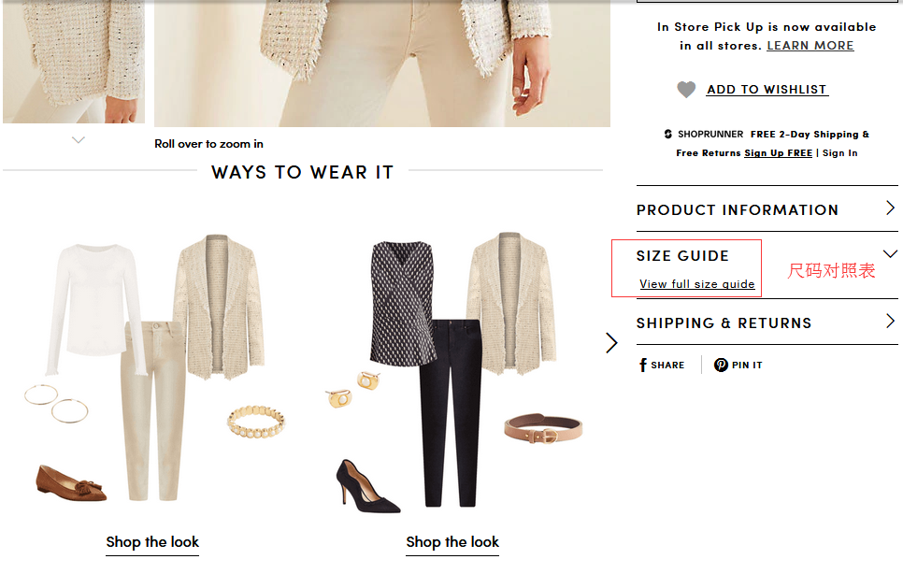Click next arrow in Ways to Wear It carousel
Viewport: 903px width, 588px height.
(611, 343)
